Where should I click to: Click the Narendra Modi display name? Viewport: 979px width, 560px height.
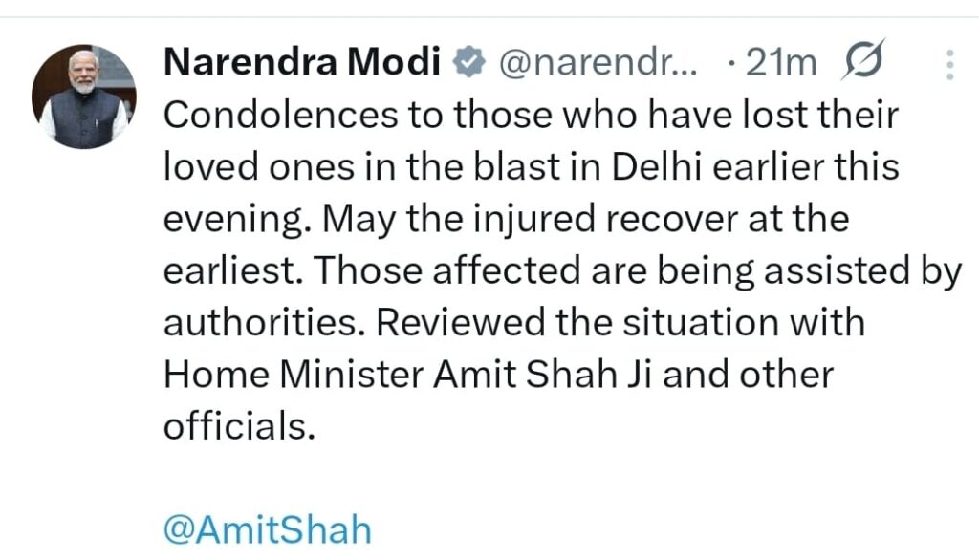(302, 63)
